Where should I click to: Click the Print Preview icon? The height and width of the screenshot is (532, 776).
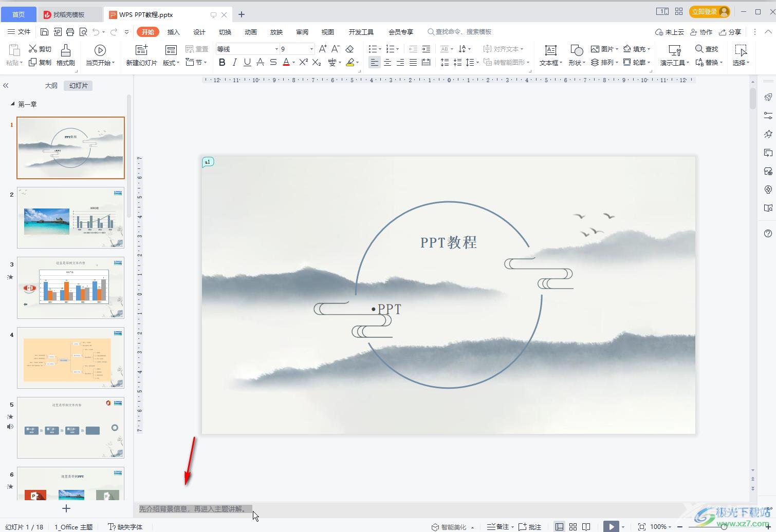[x=83, y=32]
